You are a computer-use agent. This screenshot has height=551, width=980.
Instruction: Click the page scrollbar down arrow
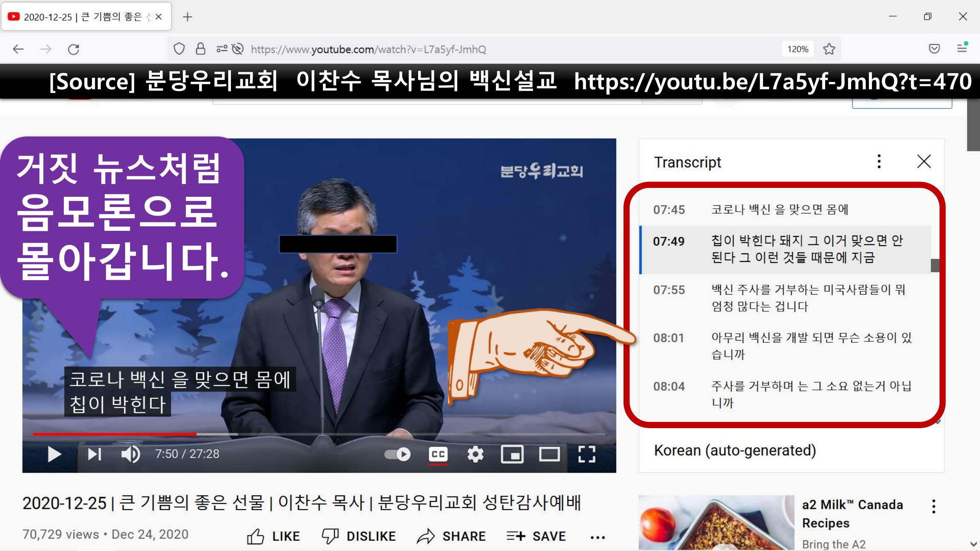pyautogui.click(x=973, y=544)
